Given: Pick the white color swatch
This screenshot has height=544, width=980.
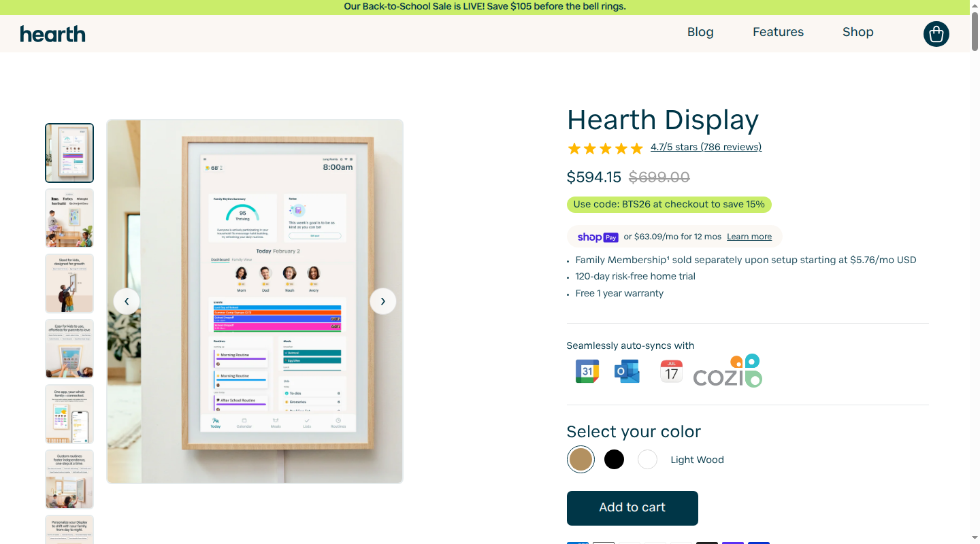Looking at the screenshot, I should click(x=647, y=460).
